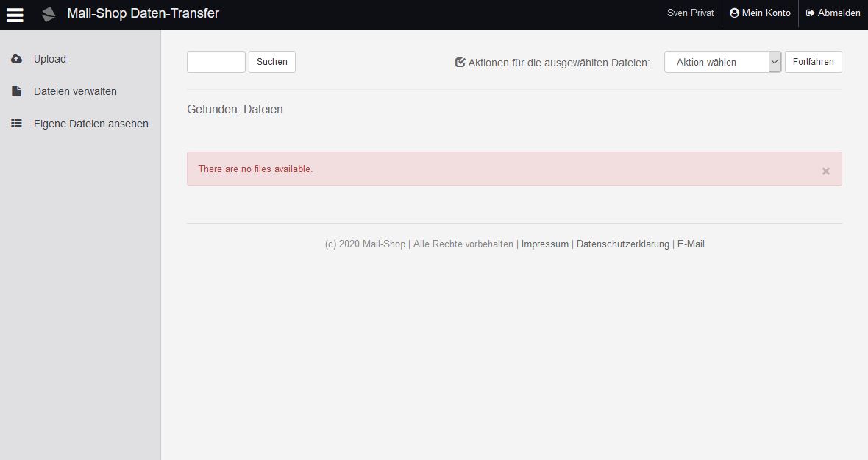The image size is (868, 460).
Task: Click the Fortfahren button
Action: [x=813, y=62]
